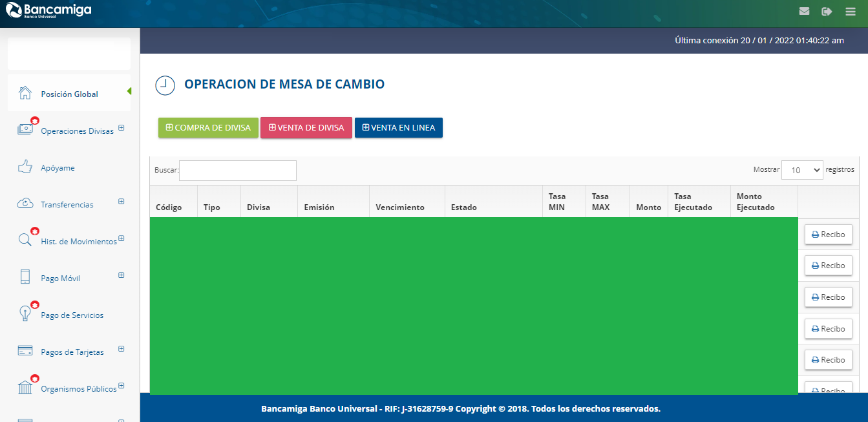Click the OPERACION DE MESA DE CAMBIO heading

(x=284, y=84)
